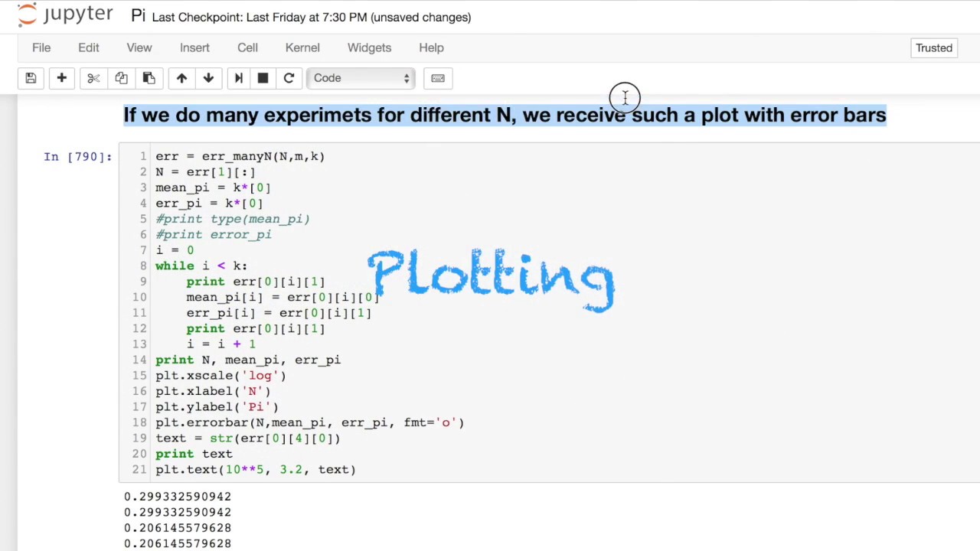This screenshot has height=551, width=980.
Task: Click the first output value 0.299332590942
Action: point(178,497)
